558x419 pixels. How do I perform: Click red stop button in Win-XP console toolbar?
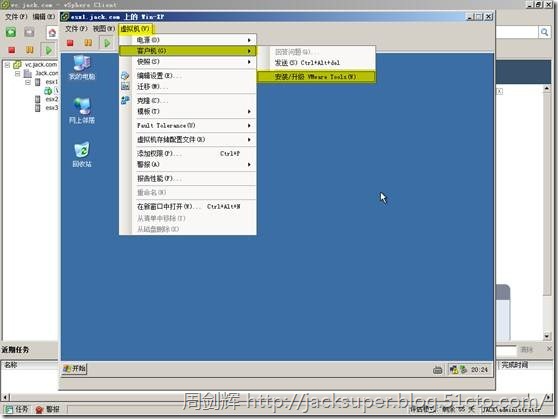click(70, 43)
